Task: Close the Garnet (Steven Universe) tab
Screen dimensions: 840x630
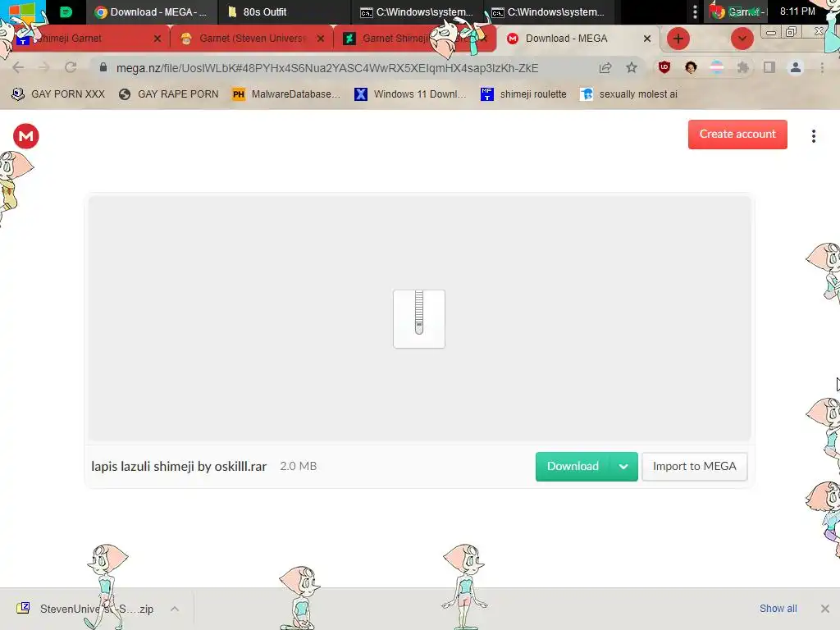Action: pos(321,39)
